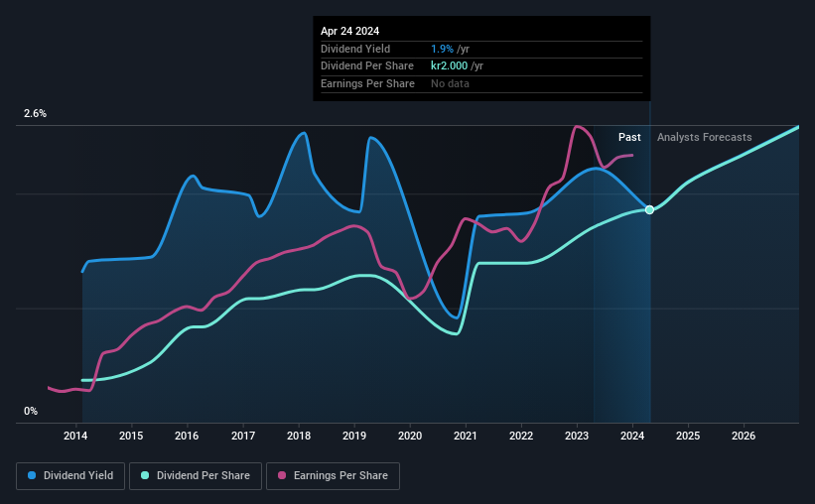Screen dimensions: 815x504
Task: Select the 2018 x-axis year label
Action: 299,436
